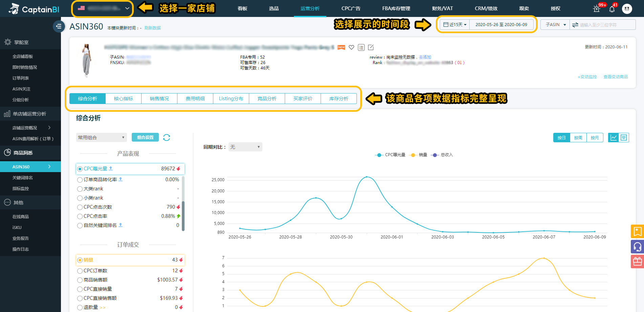Select the CPC点击次数 radio button

80,207
